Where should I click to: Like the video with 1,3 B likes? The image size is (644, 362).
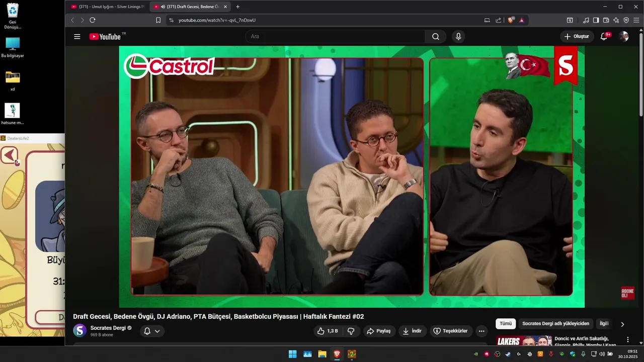coord(327,331)
